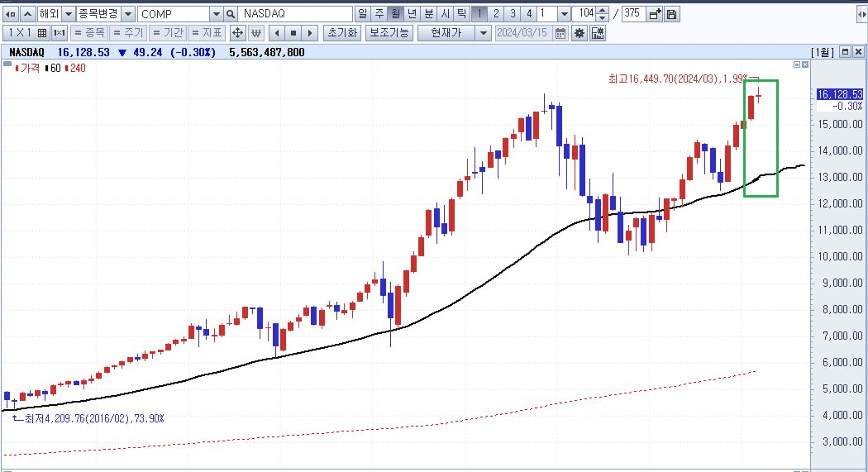Click the 375 total count field

[632, 14]
